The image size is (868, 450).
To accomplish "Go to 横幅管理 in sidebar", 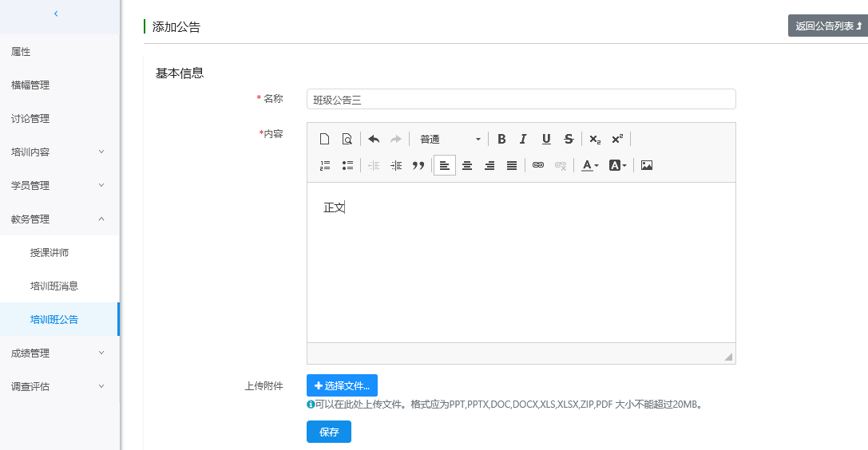I will click(30, 85).
